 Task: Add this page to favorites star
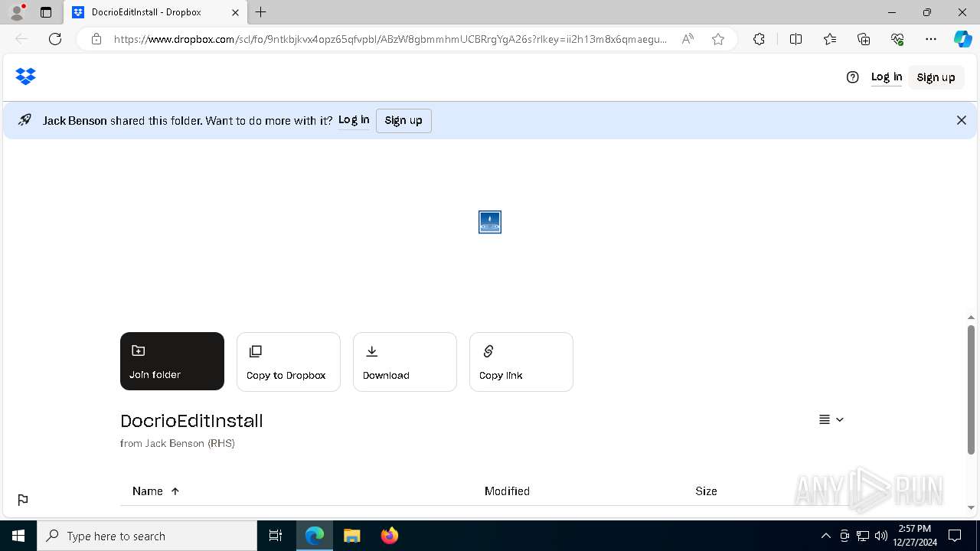718,39
